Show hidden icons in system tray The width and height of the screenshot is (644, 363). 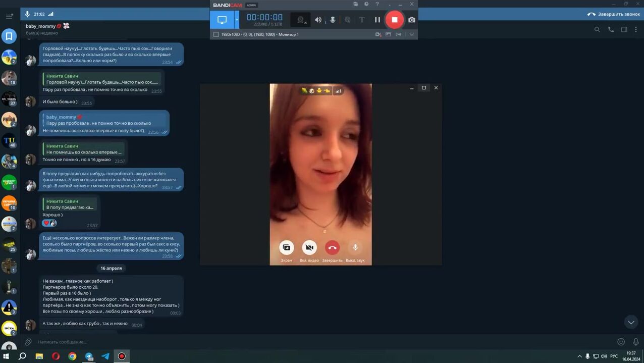pyautogui.click(x=579, y=356)
